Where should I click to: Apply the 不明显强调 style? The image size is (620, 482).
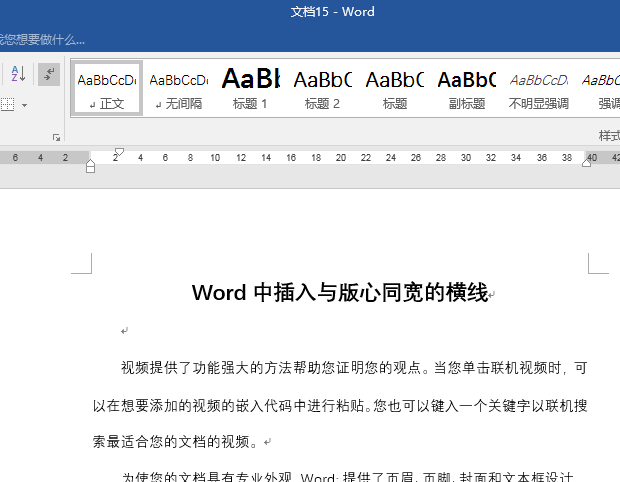[x=538, y=88]
